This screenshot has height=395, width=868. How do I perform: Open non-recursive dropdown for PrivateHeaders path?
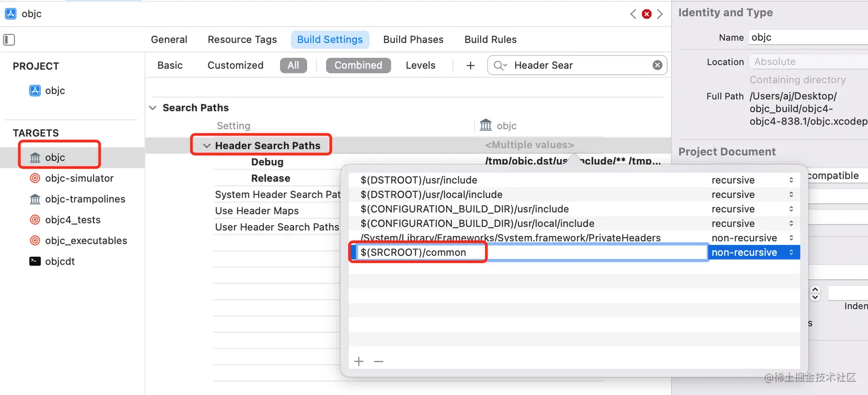tap(753, 238)
